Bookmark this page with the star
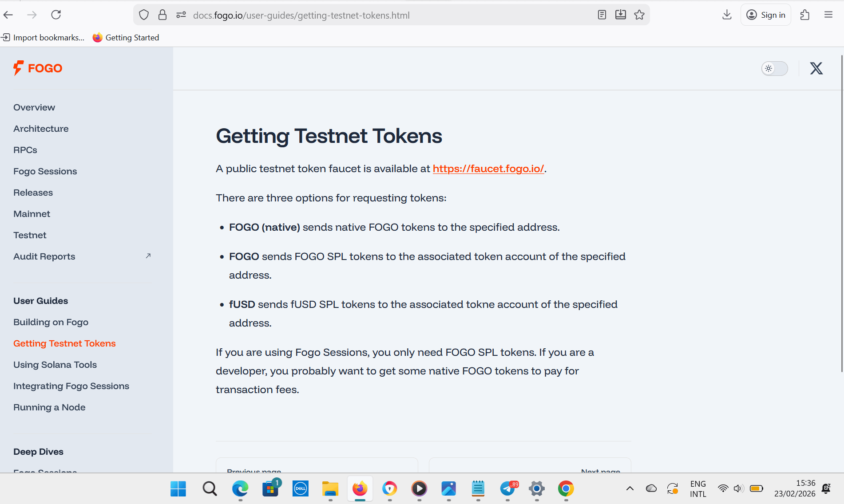This screenshot has height=504, width=844. pos(639,15)
